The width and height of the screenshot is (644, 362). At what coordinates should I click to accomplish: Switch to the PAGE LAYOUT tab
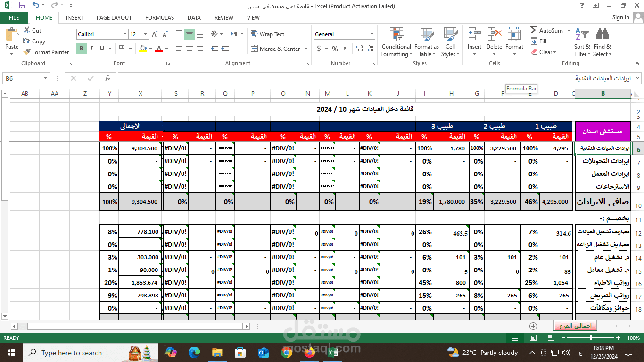(114, 18)
